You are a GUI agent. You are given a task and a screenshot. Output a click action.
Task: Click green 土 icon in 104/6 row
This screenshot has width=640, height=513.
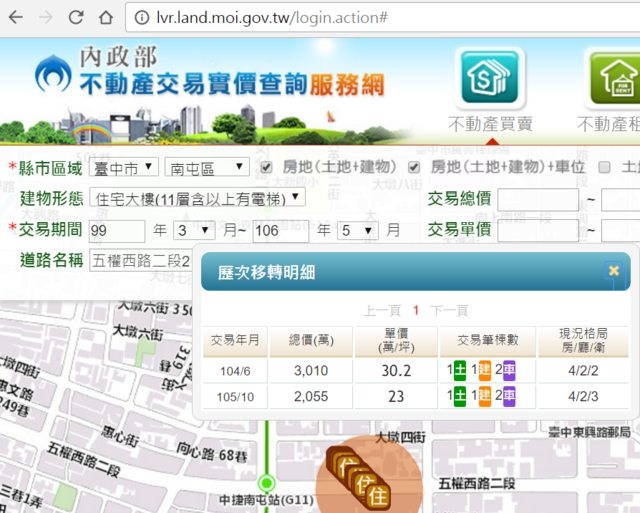click(x=460, y=371)
